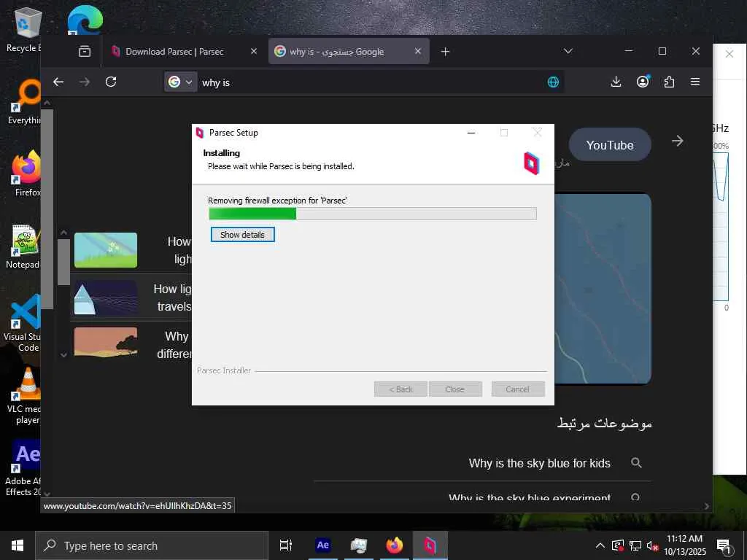Select the Adobe After Effects desktop shortcut
Viewport: 747px width, 560px height.
click(x=24, y=469)
